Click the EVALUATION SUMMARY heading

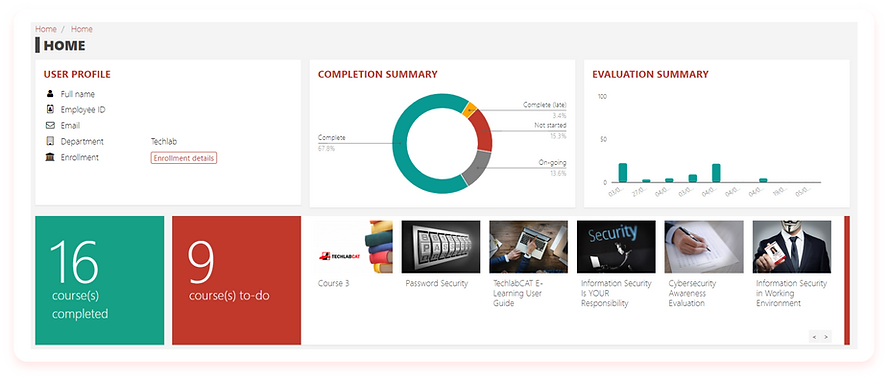click(x=650, y=74)
